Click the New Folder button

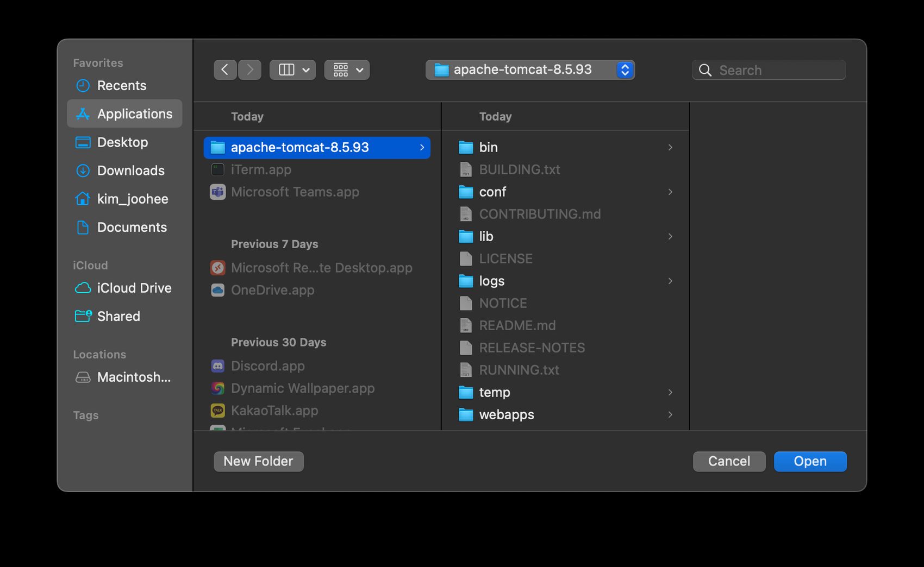click(258, 461)
